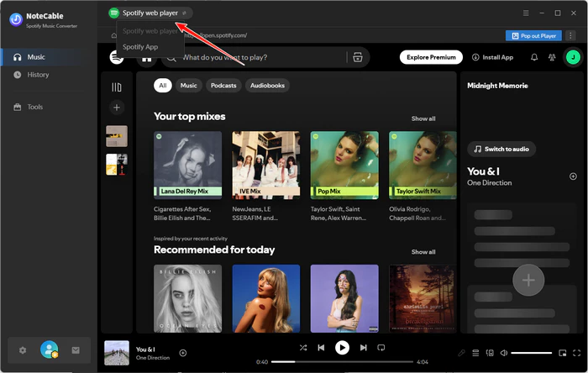Click now playing album art thumbnail
The width and height of the screenshot is (588, 373).
coord(117,353)
